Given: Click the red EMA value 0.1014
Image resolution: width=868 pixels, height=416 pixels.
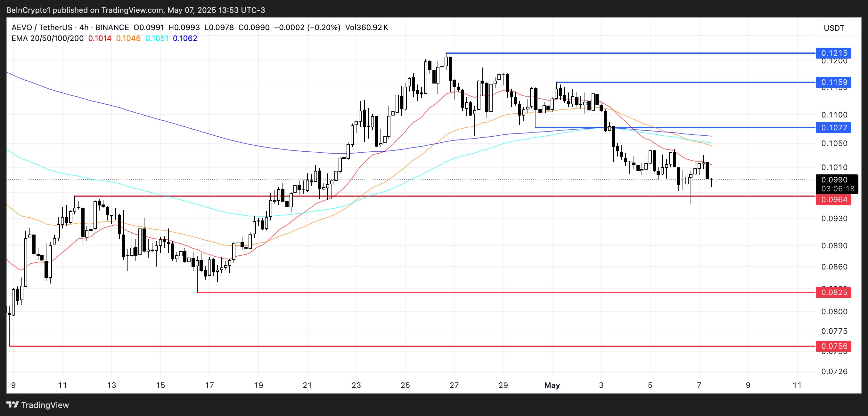Looking at the screenshot, I should click(x=100, y=38).
